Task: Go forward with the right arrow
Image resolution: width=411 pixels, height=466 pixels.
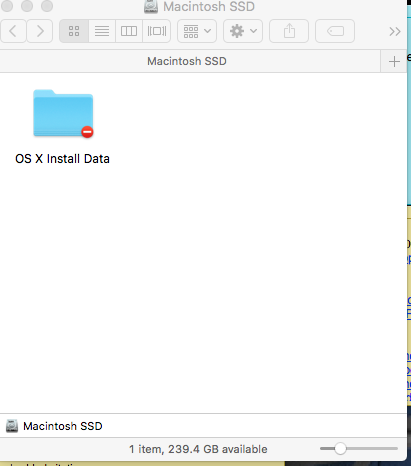Action: [40, 31]
